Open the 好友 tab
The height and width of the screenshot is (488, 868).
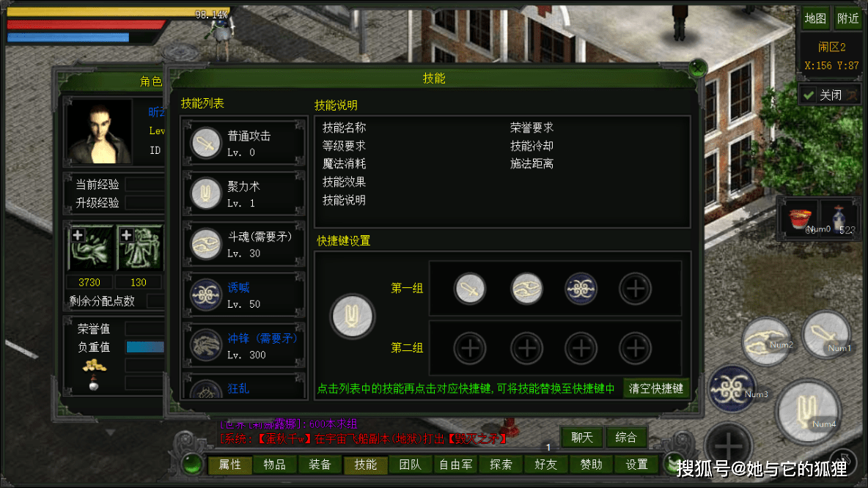click(546, 465)
